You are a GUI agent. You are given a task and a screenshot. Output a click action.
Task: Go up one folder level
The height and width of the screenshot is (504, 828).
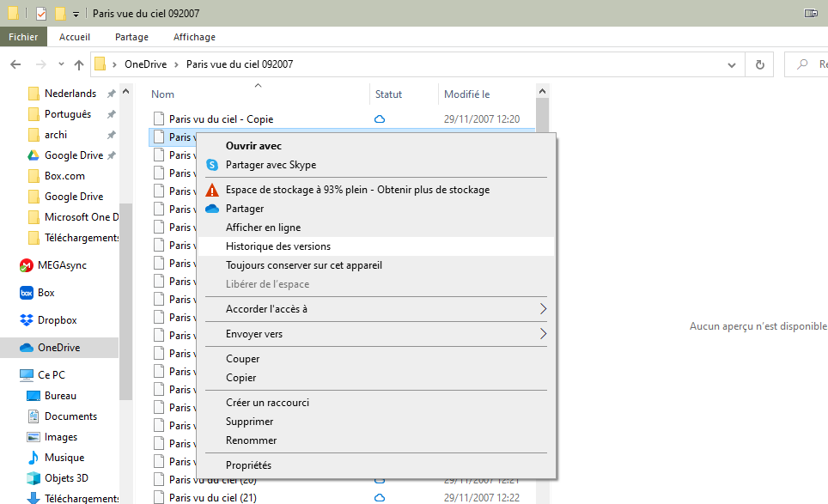click(79, 64)
